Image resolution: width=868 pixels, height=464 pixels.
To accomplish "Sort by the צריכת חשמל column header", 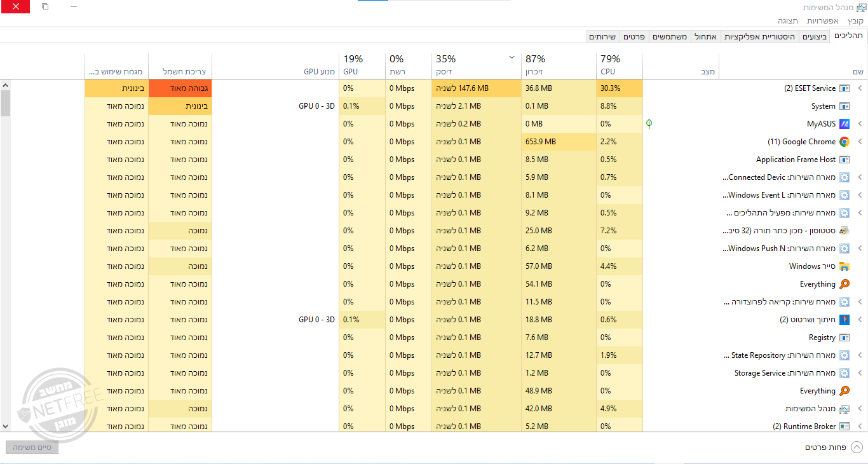I will pos(180,65).
